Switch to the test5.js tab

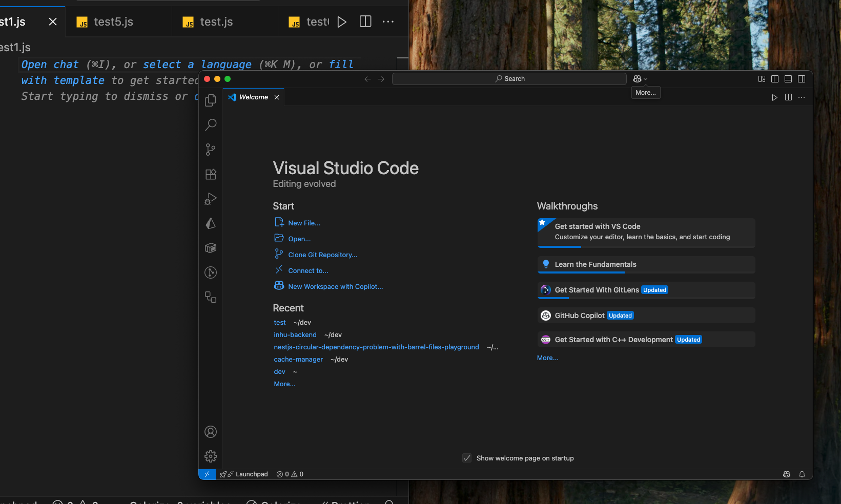tap(113, 22)
